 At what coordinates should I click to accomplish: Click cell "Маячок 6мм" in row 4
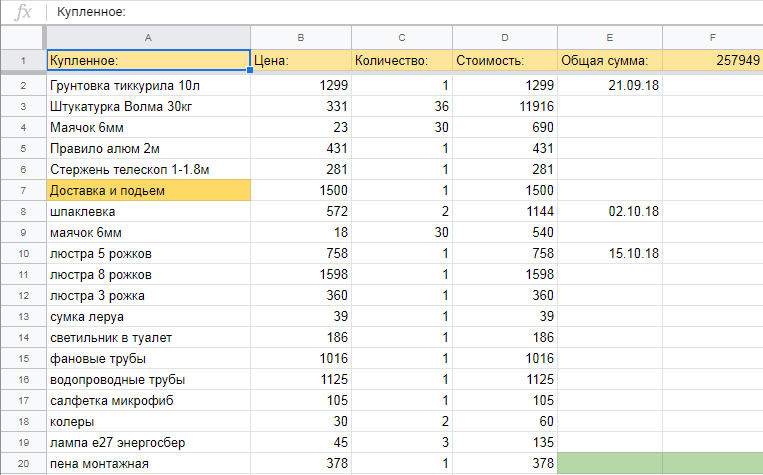tap(148, 128)
